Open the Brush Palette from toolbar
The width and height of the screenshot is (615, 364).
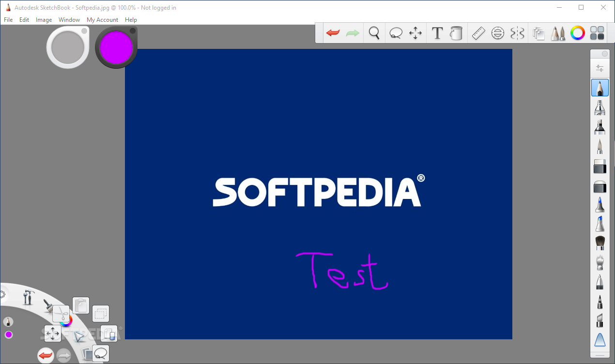(x=558, y=33)
